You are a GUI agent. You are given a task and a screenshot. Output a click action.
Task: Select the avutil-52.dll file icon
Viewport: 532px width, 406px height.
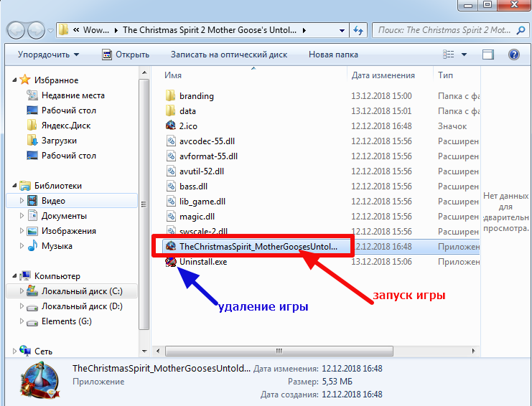[171, 171]
